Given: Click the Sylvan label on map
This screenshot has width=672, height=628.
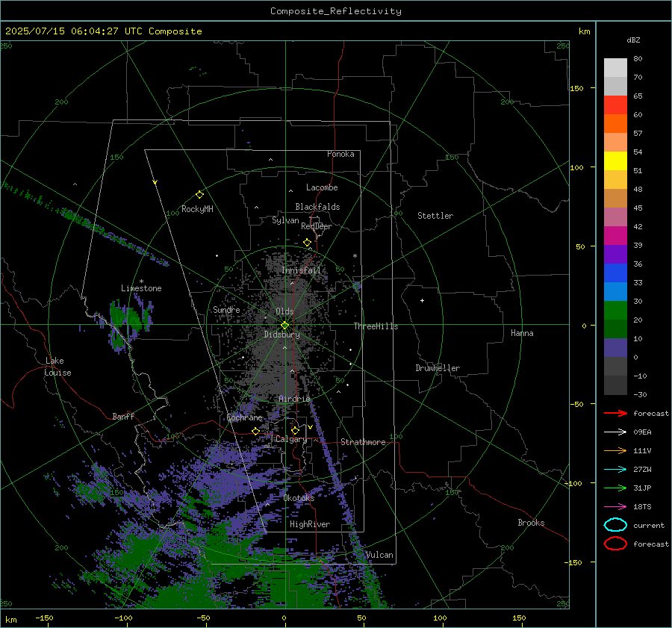Looking at the screenshot, I should [x=285, y=220].
